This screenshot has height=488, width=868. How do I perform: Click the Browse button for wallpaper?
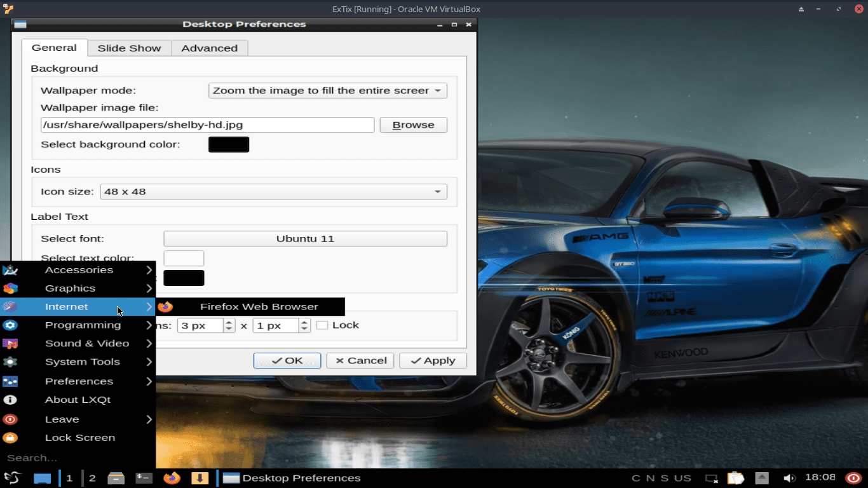pos(414,125)
